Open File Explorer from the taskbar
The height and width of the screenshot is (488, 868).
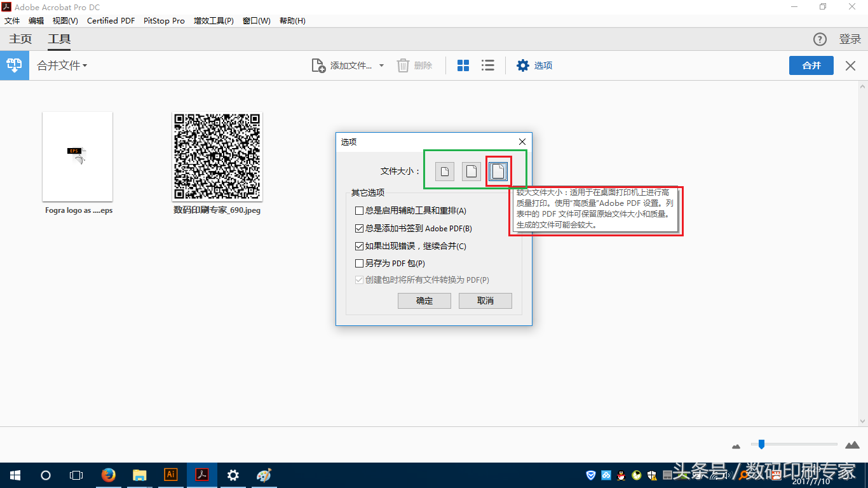click(x=139, y=475)
